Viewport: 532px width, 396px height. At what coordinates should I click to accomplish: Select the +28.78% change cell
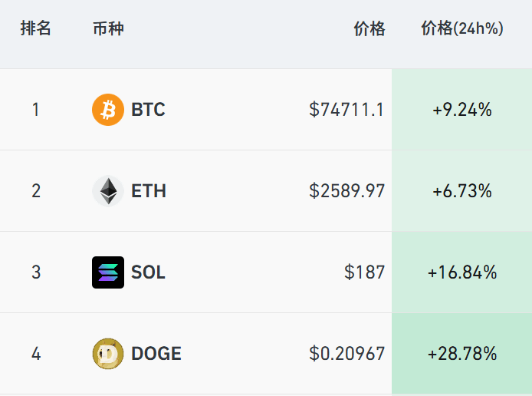pyautogui.click(x=461, y=354)
